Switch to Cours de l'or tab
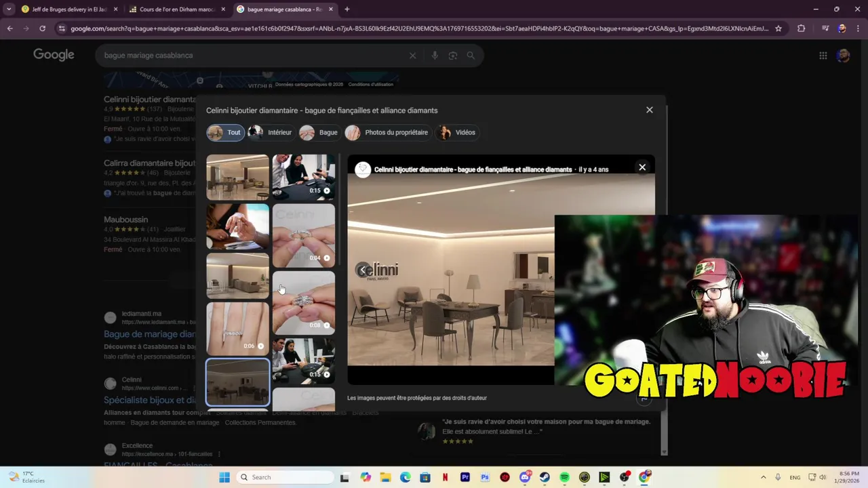The image size is (868, 488). [x=176, y=9]
